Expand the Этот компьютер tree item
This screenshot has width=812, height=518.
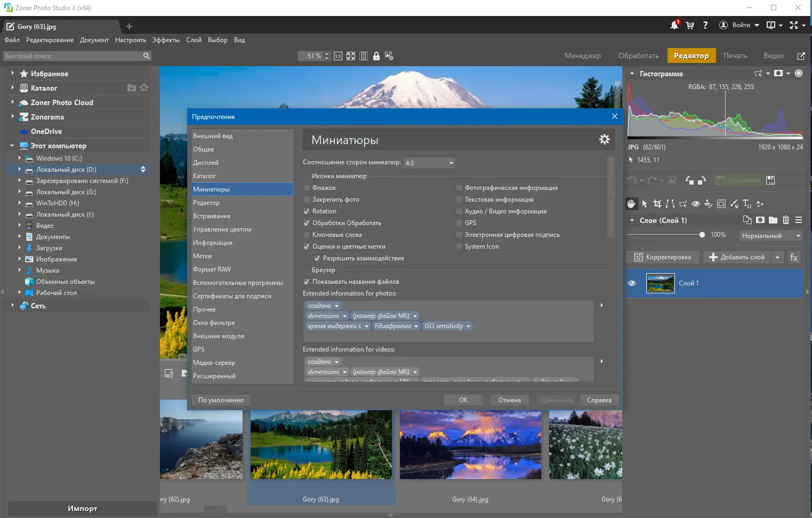click(12, 145)
